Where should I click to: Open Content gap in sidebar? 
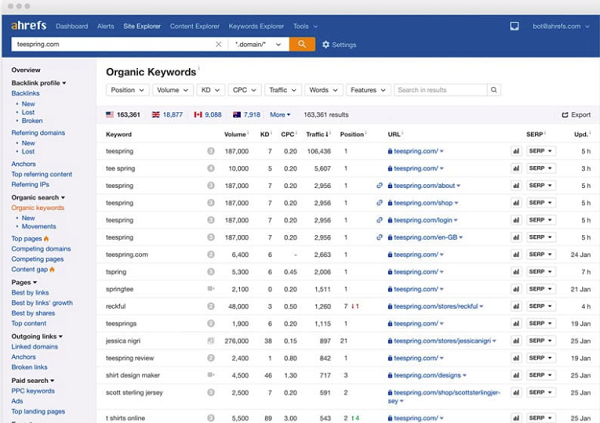[33, 269]
